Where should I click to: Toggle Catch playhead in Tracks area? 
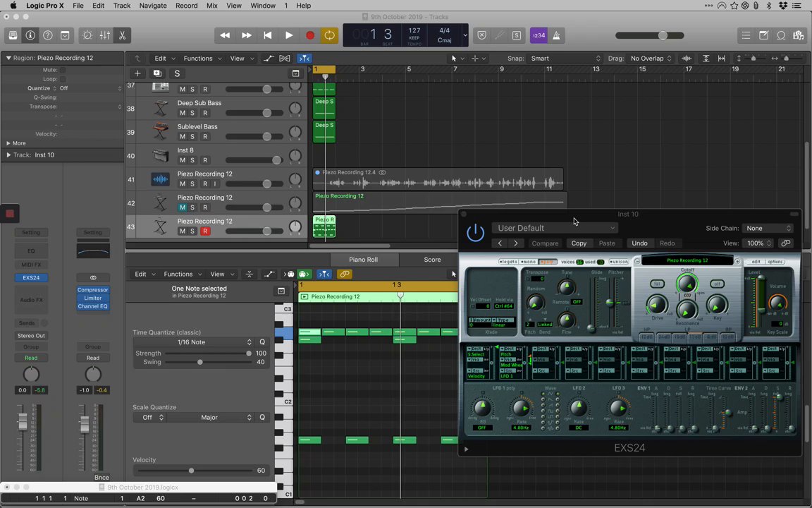pos(304,58)
